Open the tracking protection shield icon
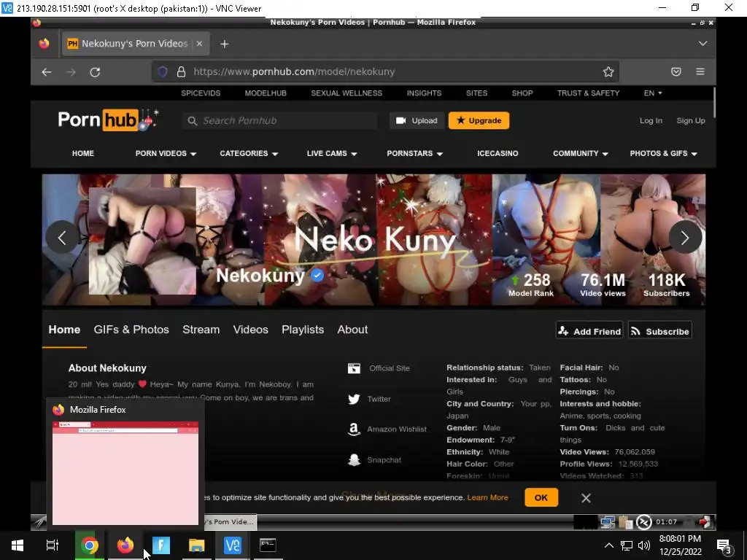The height and width of the screenshot is (560, 747). [x=163, y=72]
